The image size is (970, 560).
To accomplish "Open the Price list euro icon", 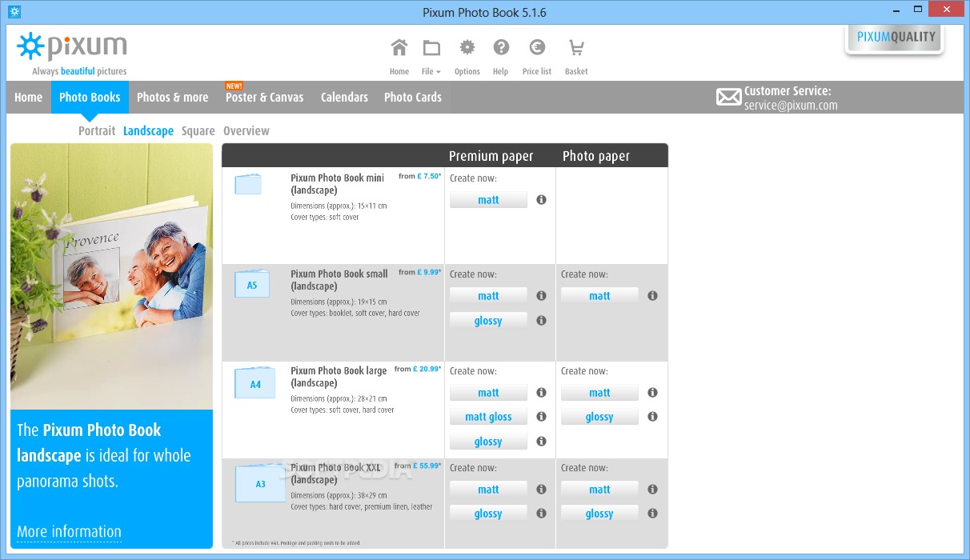I will 537,55.
